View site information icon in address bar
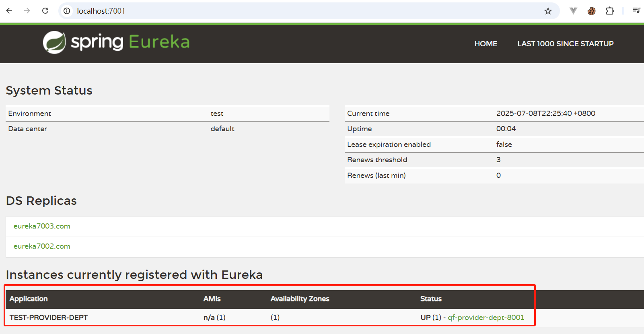Screen dimensions: 644x334 [67, 11]
